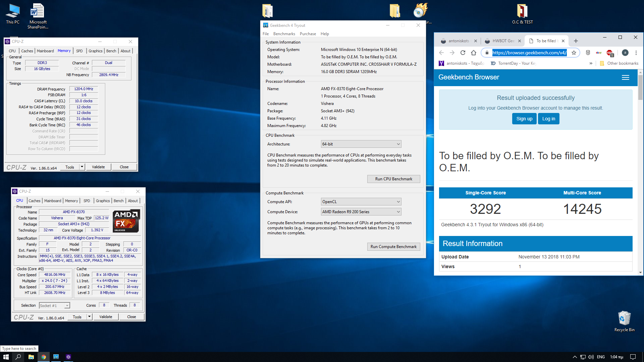This screenshot has width=644, height=362.
Task: Open the Chrome profile avatar
Action: pyautogui.click(x=625, y=53)
